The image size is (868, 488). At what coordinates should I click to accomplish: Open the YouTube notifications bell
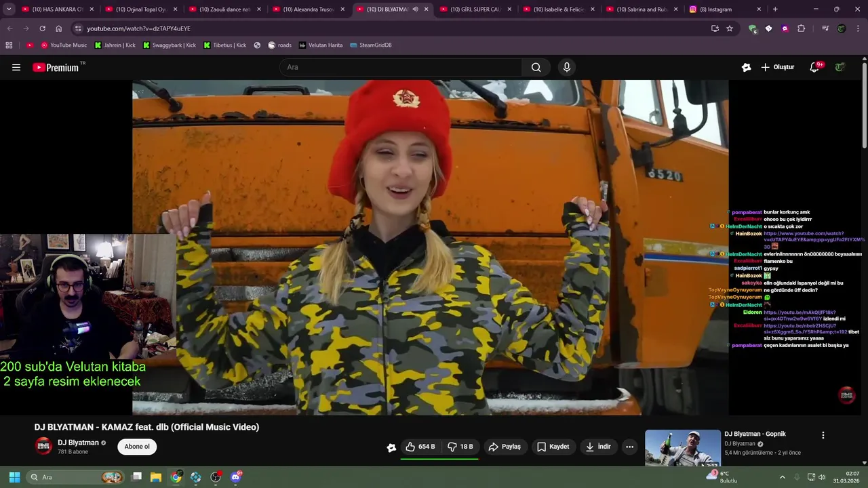click(816, 67)
